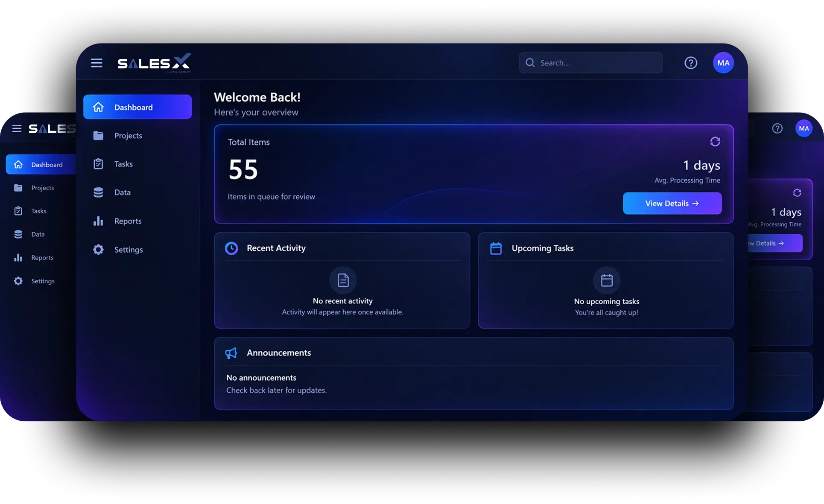
Task: Open Tasks in the front window sidebar
Action: pyautogui.click(x=137, y=164)
